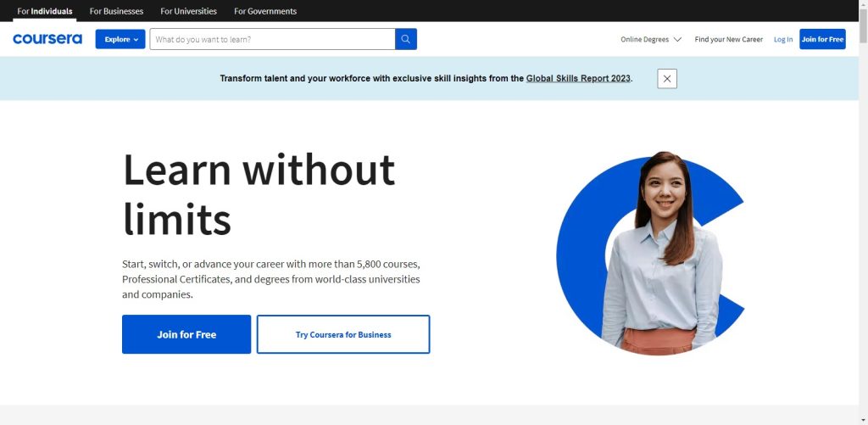Click Try Coursera for Business button
The image size is (868, 425).
tap(343, 334)
